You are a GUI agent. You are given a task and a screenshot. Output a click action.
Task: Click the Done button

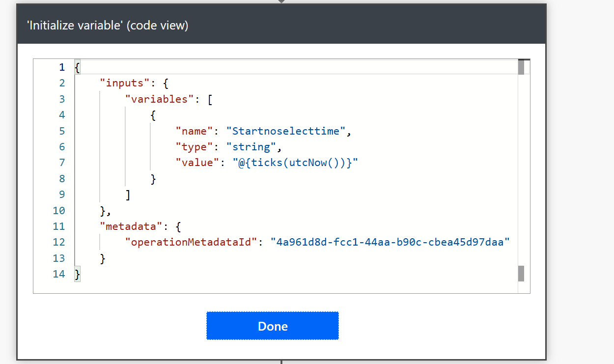[273, 326]
